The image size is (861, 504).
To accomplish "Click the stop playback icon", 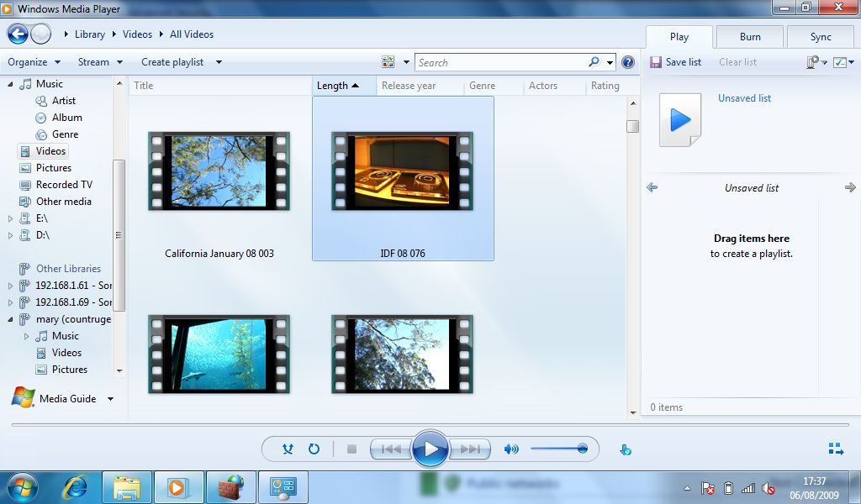I will click(351, 449).
